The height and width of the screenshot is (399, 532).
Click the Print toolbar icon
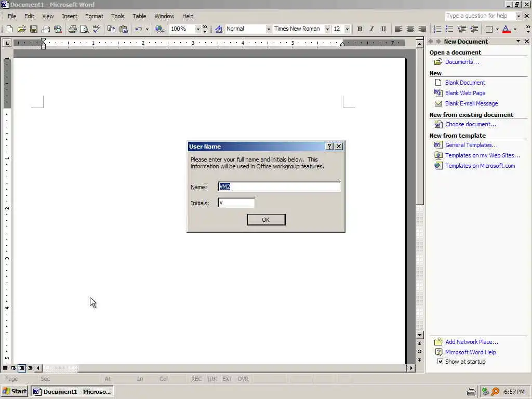click(72, 29)
